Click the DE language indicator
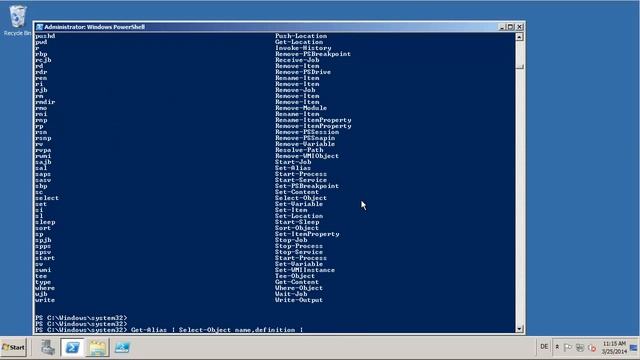This screenshot has height=360, width=640. click(544, 347)
